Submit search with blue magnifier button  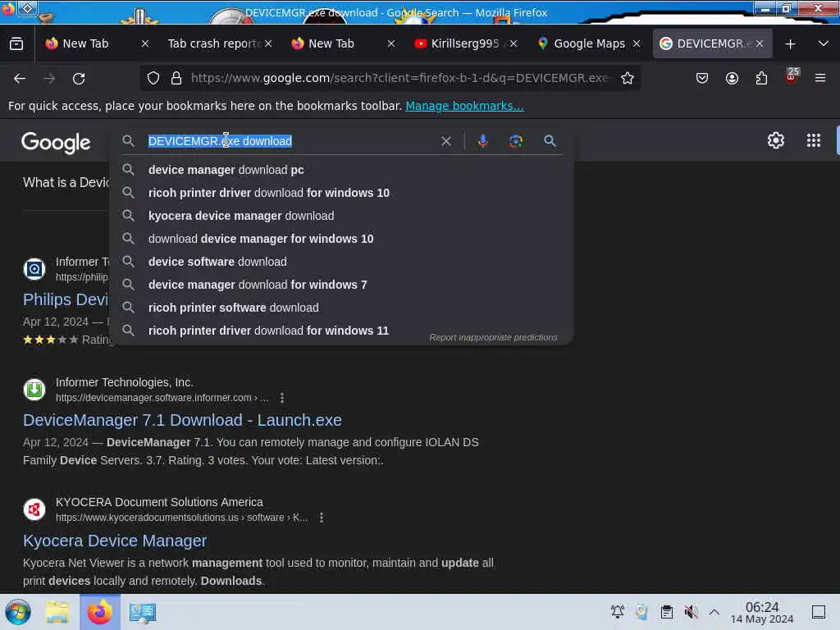pos(550,141)
